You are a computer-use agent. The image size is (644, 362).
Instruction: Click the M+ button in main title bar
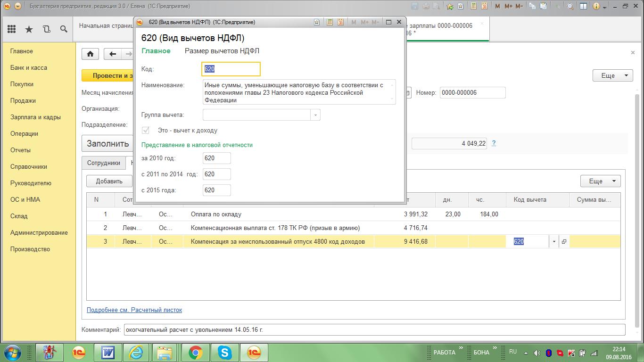point(508,6)
